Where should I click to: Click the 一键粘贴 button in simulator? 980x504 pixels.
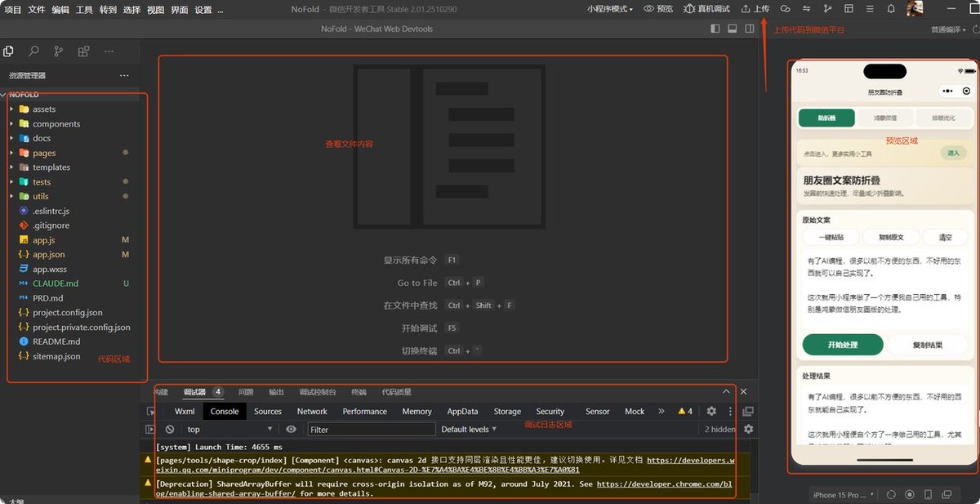[830, 238]
